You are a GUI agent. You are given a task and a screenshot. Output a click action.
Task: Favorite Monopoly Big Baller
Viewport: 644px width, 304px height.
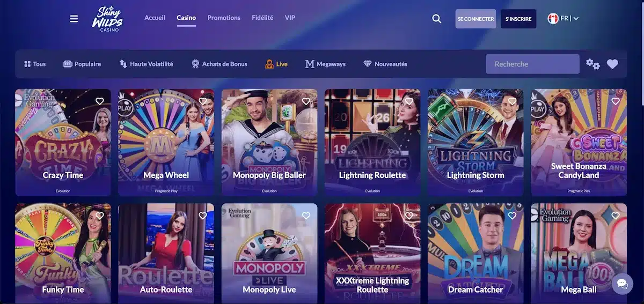tap(306, 101)
